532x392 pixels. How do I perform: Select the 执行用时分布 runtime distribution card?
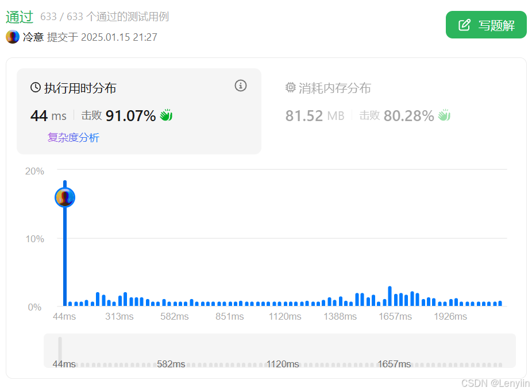(139, 111)
